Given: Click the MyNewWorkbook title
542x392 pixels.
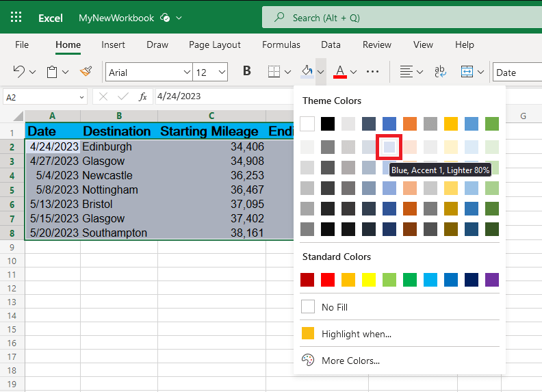Looking at the screenshot, I should [116, 18].
